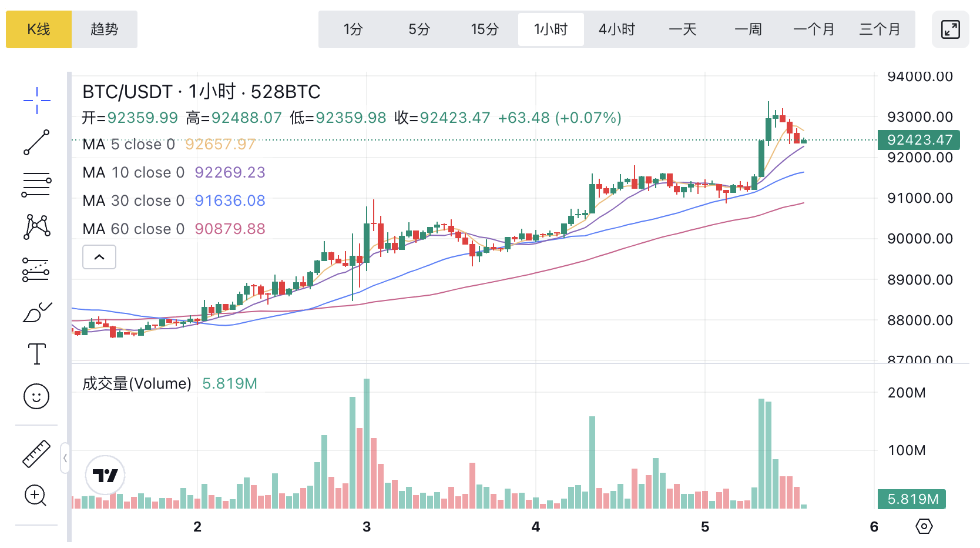Viewport: 980px width, 548px height.
Task: Select the 15分 timeframe
Action: (x=485, y=29)
